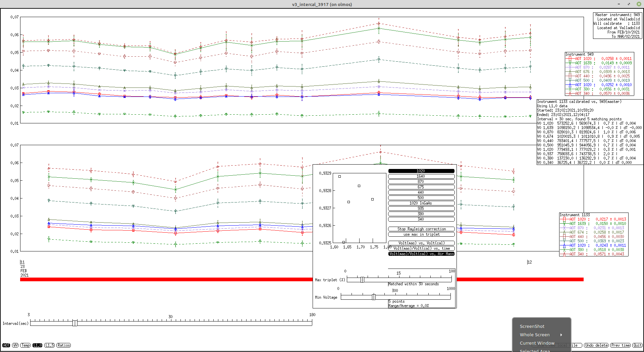Switch to Temp data view
The image size is (644, 352).
(25, 345)
